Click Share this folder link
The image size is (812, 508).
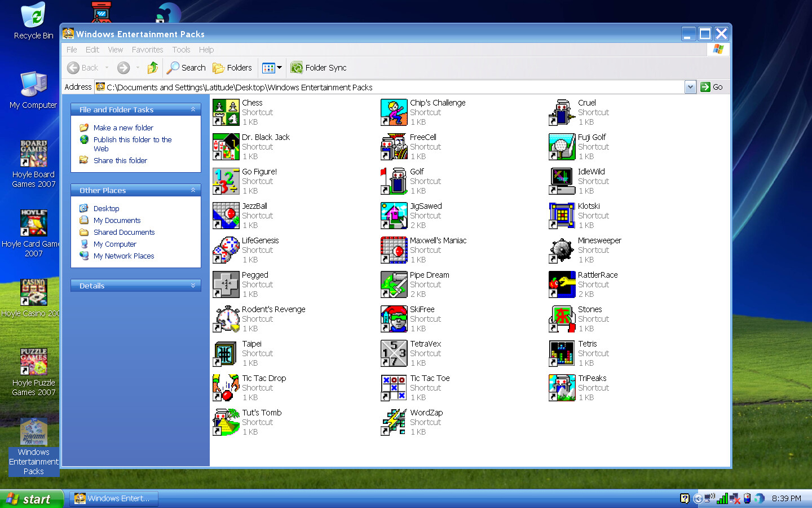pyautogui.click(x=120, y=160)
